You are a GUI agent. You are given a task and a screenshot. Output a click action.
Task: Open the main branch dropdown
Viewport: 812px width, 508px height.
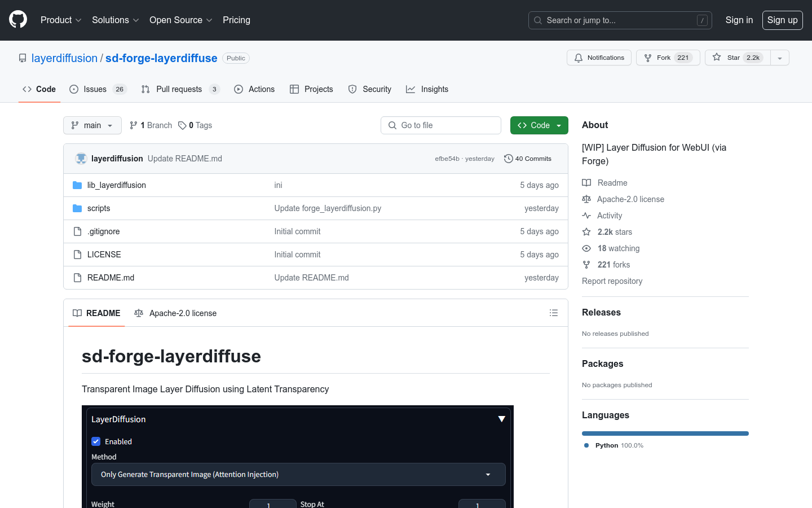(x=92, y=125)
